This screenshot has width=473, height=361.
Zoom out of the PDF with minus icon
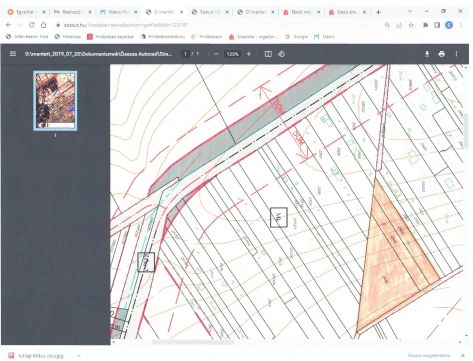[x=216, y=54]
